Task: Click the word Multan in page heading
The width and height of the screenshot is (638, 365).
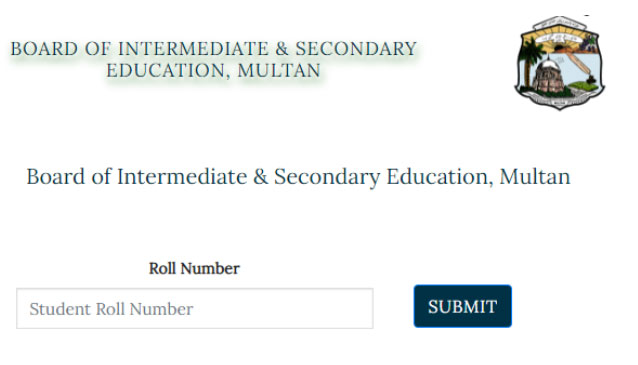Action: 535,177
